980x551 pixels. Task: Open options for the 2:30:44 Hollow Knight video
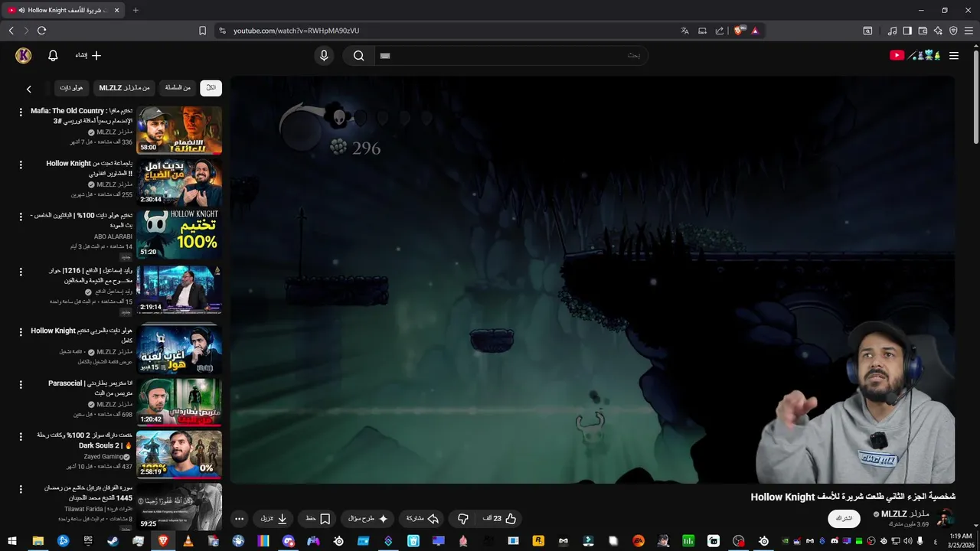click(x=21, y=165)
